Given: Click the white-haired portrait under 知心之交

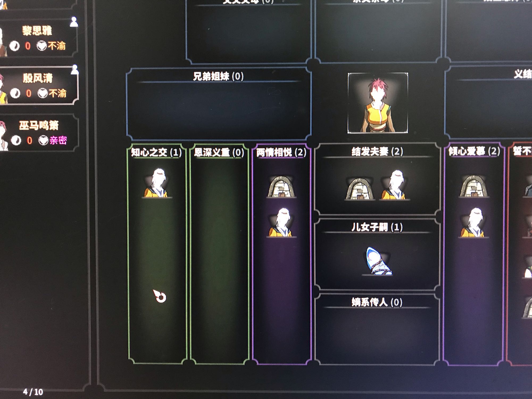Looking at the screenshot, I should 157,183.
